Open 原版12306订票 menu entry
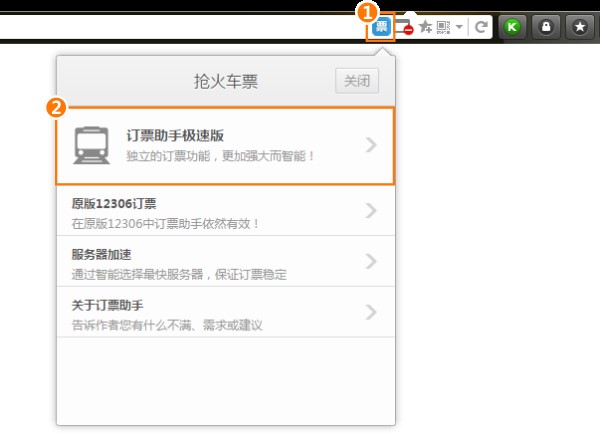This screenshot has height=447, width=600. pos(225,210)
